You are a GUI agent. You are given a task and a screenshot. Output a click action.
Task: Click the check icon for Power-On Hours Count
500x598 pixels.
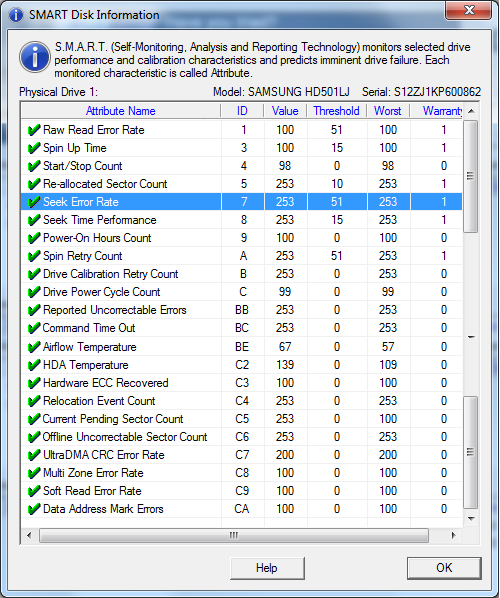[x=34, y=238]
